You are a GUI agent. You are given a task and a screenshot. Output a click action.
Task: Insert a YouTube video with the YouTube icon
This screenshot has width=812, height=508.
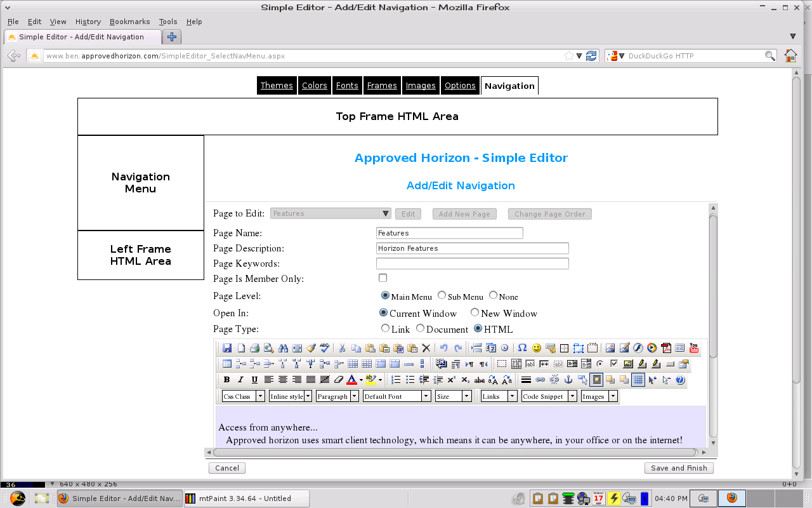[x=694, y=348]
